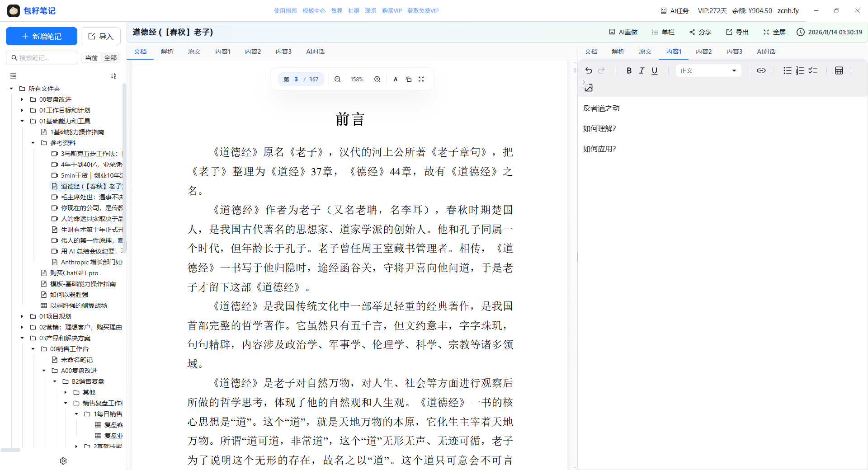Expand the 02营销 folder
Viewport: 868px width, 470px height.
pyautogui.click(x=22, y=327)
